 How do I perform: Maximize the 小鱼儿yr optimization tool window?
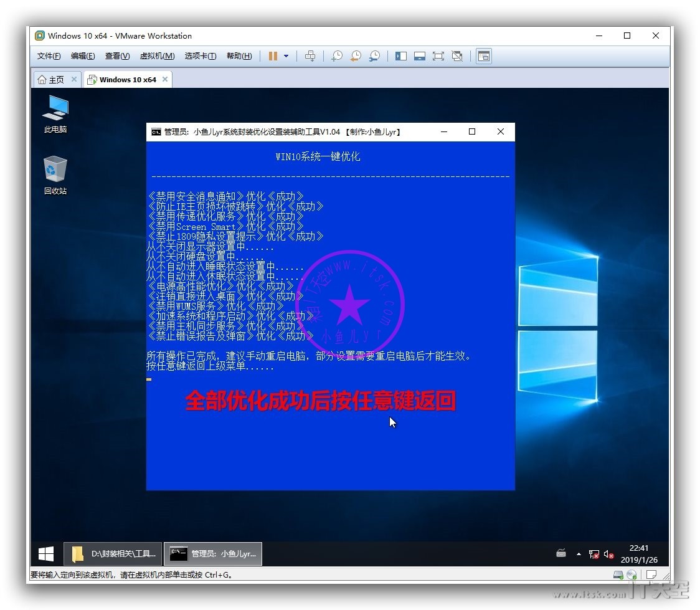(472, 131)
